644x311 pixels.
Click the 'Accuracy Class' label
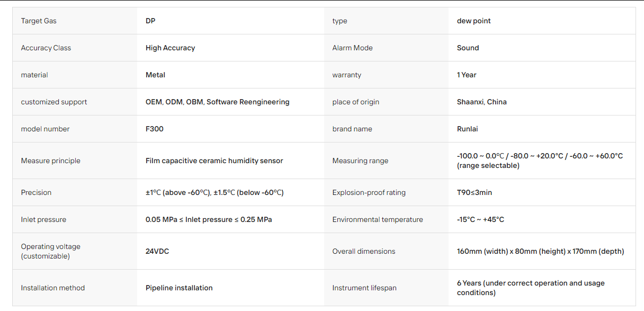pos(46,48)
